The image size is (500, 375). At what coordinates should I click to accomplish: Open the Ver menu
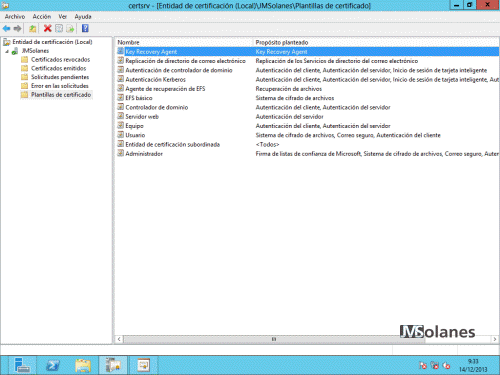63,17
